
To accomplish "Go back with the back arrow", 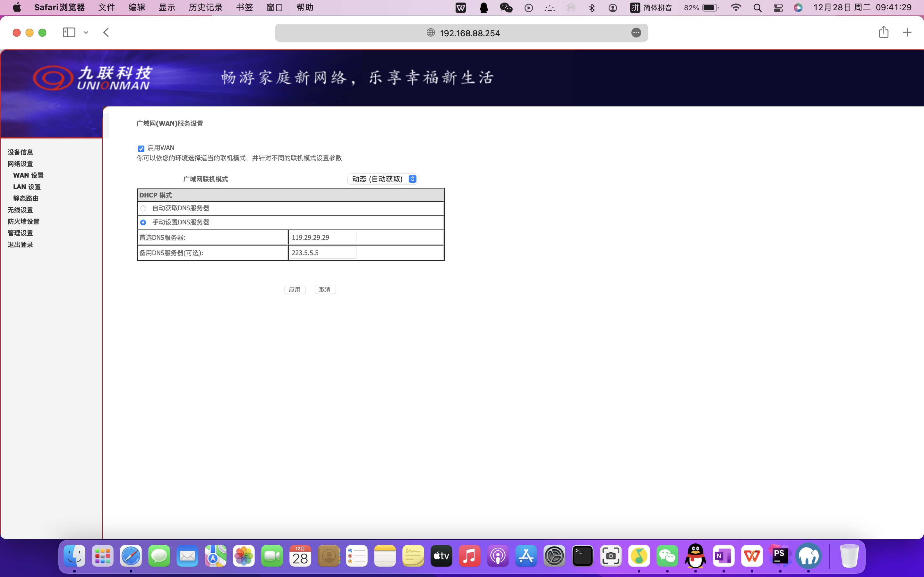I will (x=106, y=32).
